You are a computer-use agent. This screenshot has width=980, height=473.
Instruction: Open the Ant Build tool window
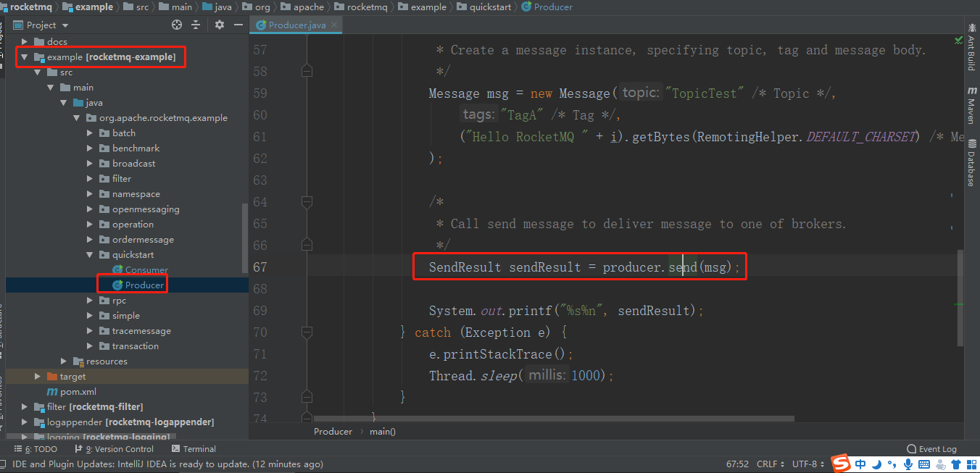coord(971,49)
